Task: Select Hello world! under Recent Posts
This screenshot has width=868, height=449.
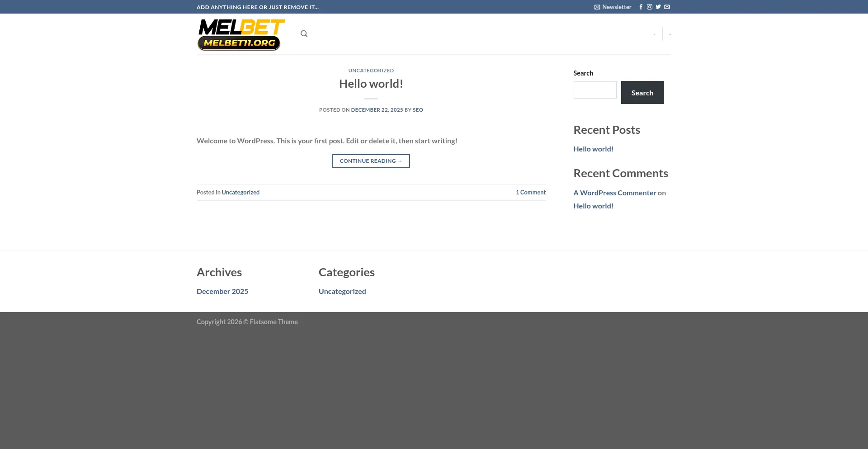Action: pyautogui.click(x=593, y=148)
